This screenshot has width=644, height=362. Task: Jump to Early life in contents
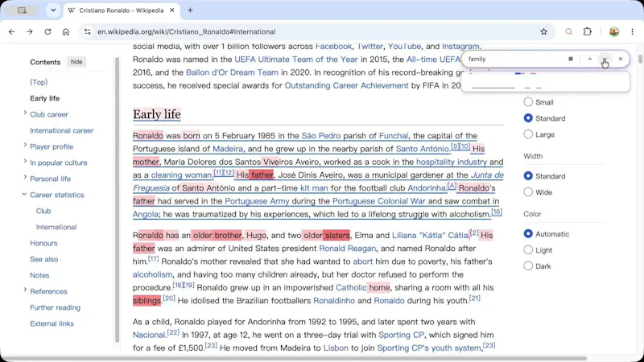coord(45,98)
